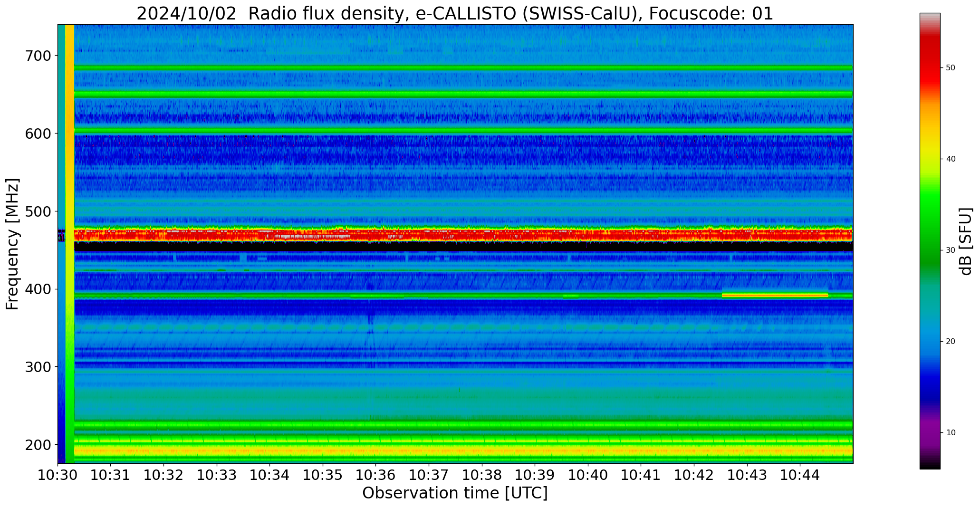This screenshot has height=507, width=980.
Task: Click the 'Observation time [UTC]' x-axis label
Action: [x=455, y=493]
